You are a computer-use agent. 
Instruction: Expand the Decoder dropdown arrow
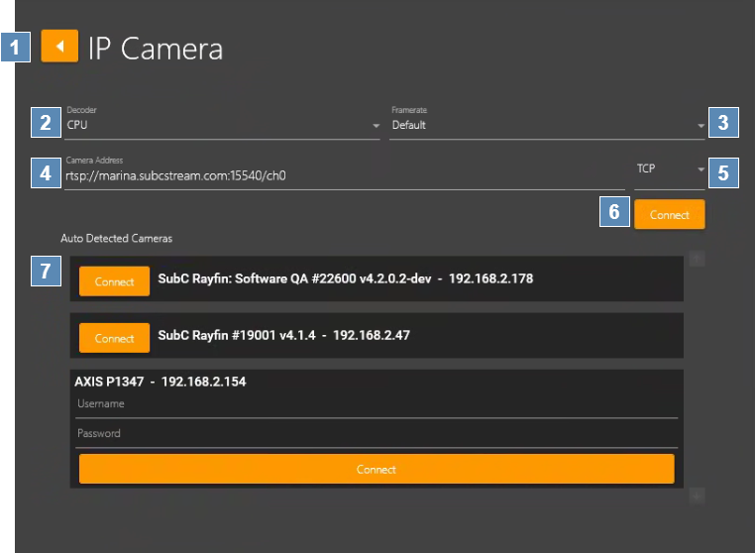tap(376, 126)
